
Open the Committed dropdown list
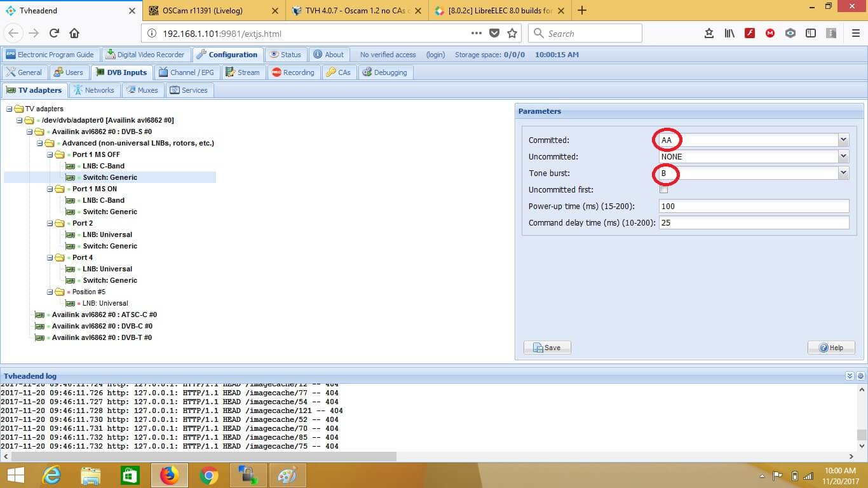click(x=843, y=140)
